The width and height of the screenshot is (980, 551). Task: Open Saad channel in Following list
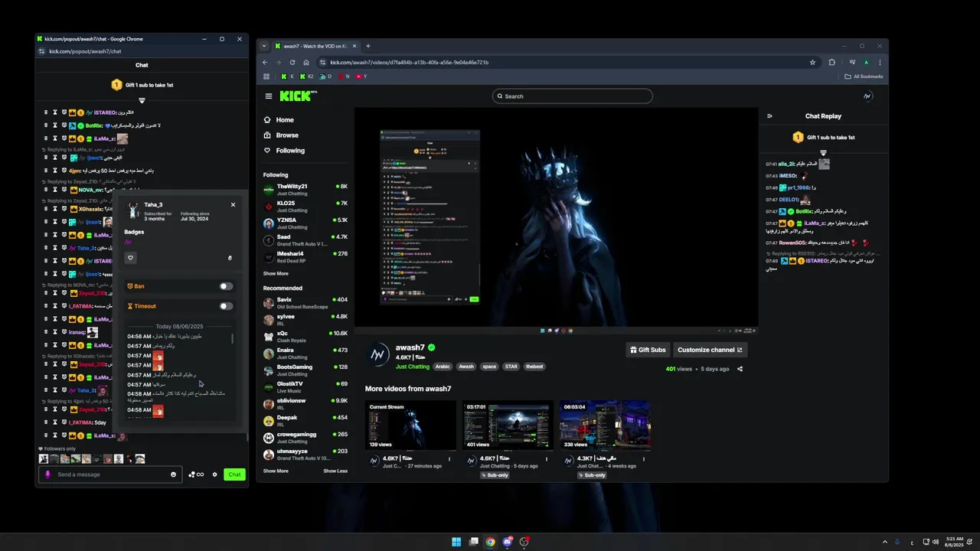tap(305, 240)
